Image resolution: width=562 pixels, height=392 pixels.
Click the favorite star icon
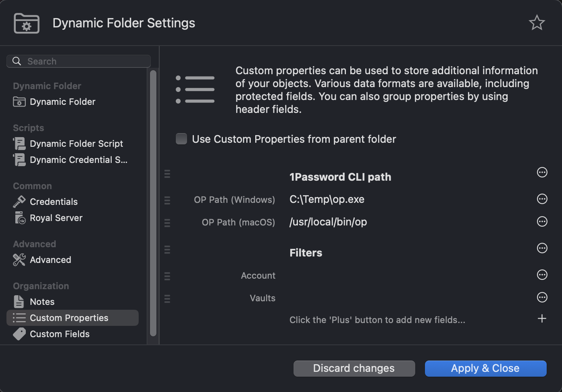[x=537, y=23]
